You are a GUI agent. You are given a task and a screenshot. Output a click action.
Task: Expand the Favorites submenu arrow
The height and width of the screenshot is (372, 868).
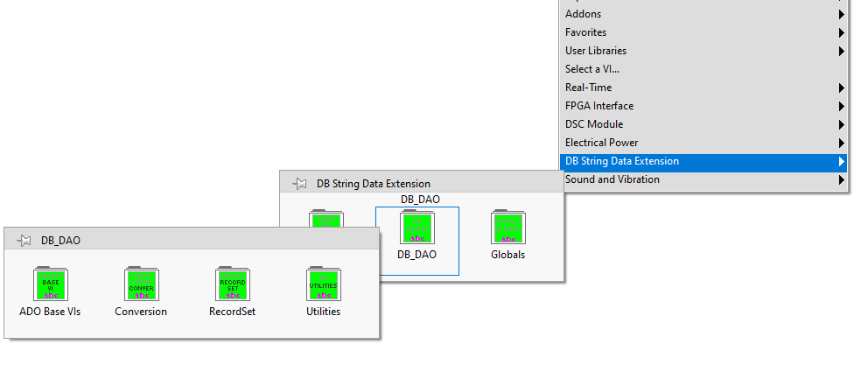pyautogui.click(x=842, y=32)
